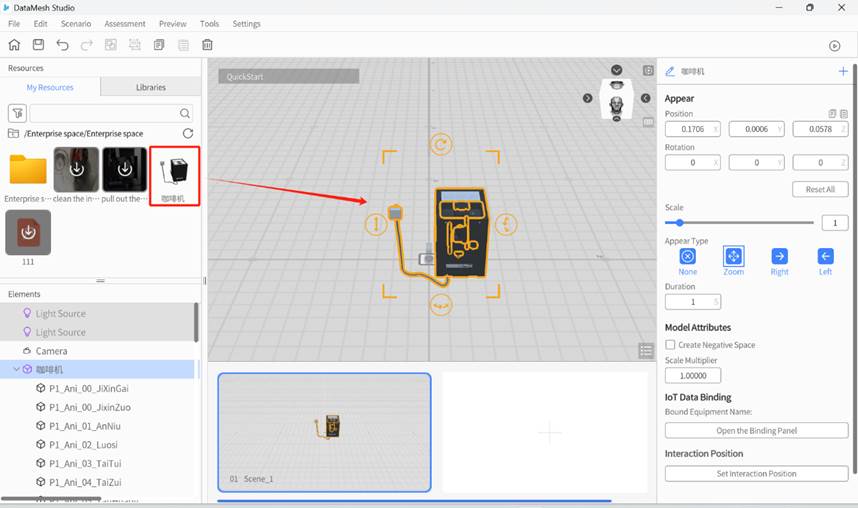Click the Home icon in the toolbar
The width and height of the screenshot is (858, 508).
click(14, 45)
